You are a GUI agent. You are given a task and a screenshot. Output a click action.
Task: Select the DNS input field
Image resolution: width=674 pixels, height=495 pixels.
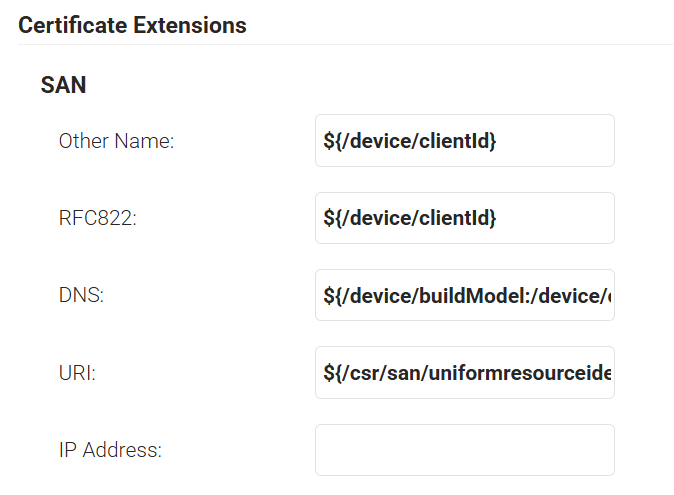pyautogui.click(x=464, y=296)
